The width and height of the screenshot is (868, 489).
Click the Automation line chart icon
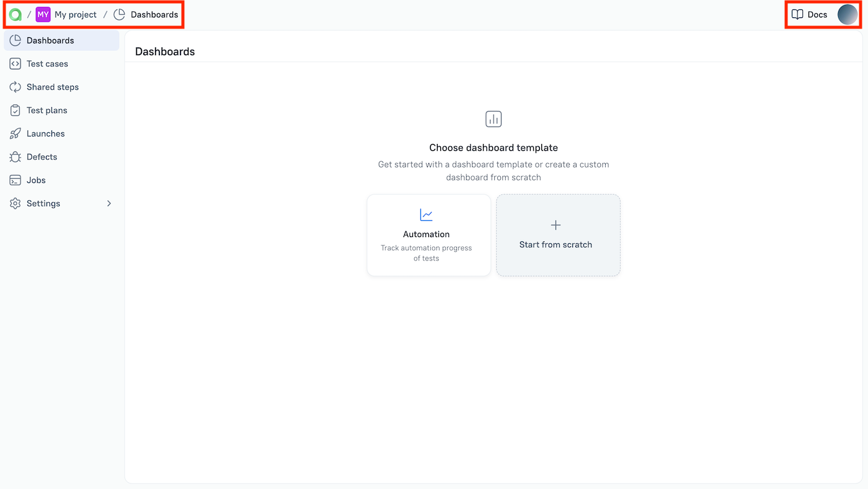click(x=426, y=214)
